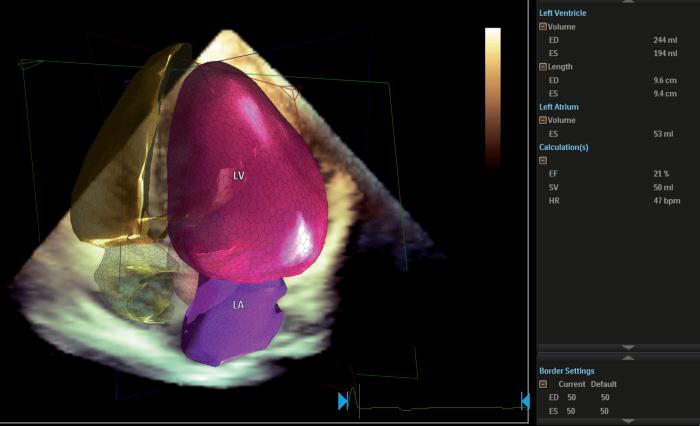Click the ED default border value 50

tap(605, 397)
